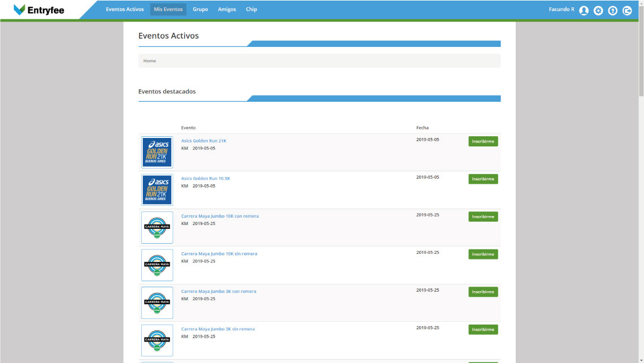The width and height of the screenshot is (644, 363).
Task: Open Carrera Maya Jumbo 3K sin remera
Action: coord(217,329)
